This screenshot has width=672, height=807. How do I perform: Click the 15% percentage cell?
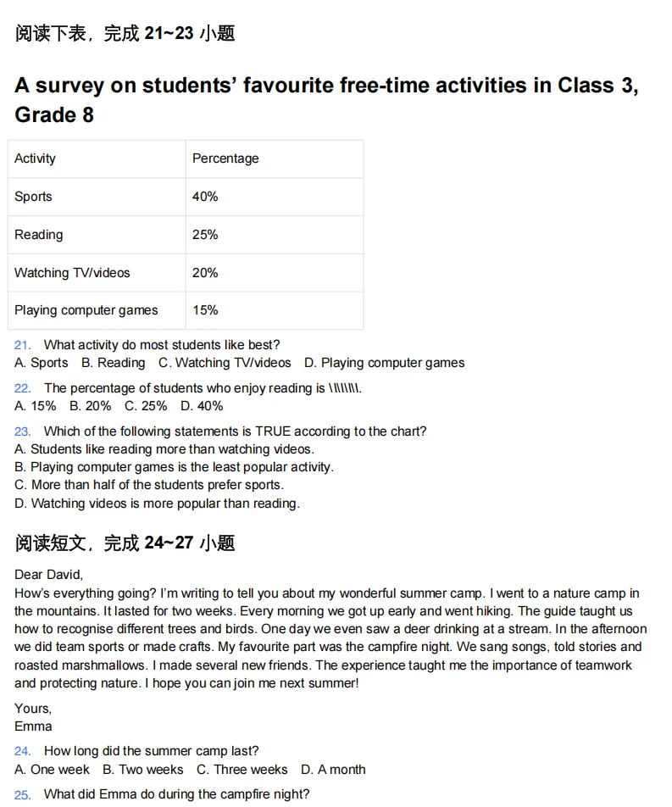275,310
